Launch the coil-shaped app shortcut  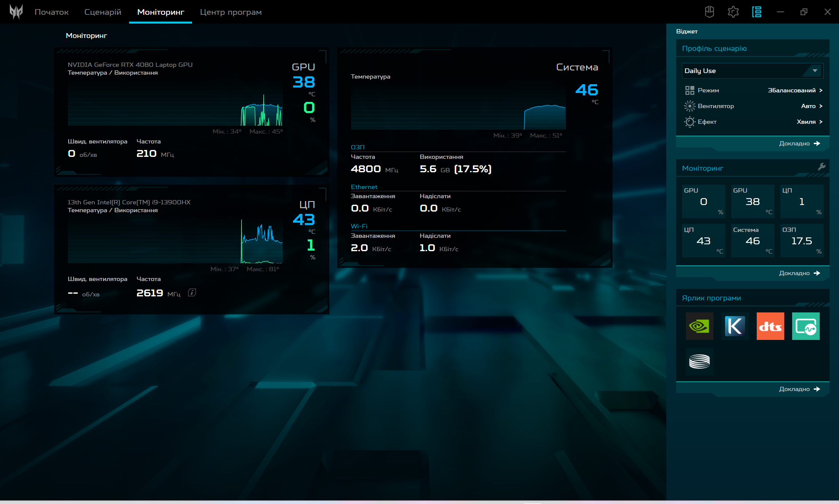tap(699, 361)
